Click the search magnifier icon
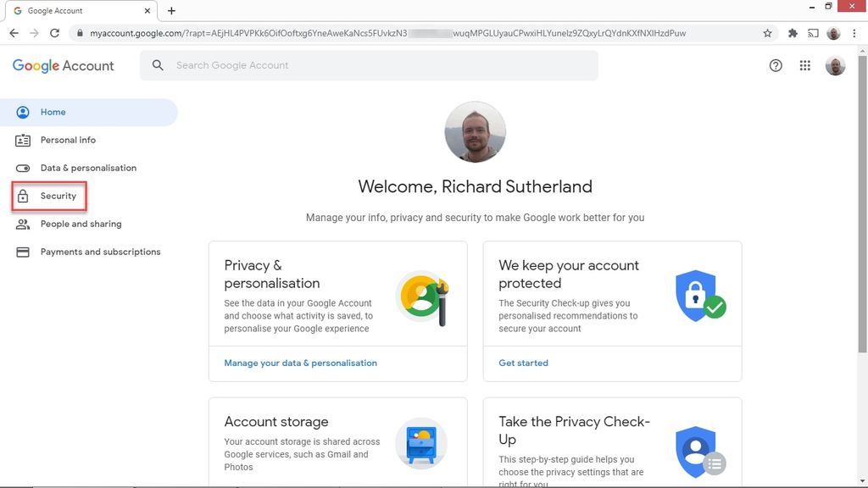This screenshot has width=868, height=488. (x=157, y=64)
